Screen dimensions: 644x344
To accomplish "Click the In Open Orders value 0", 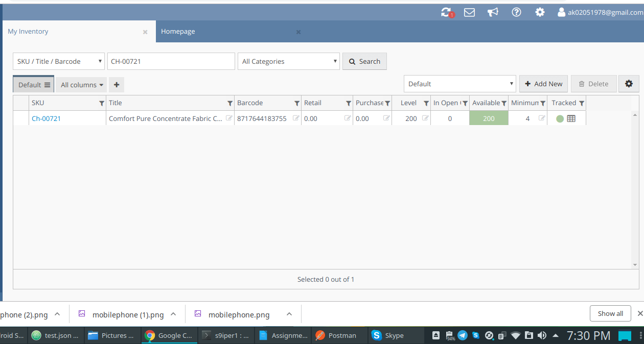I will (x=450, y=118).
